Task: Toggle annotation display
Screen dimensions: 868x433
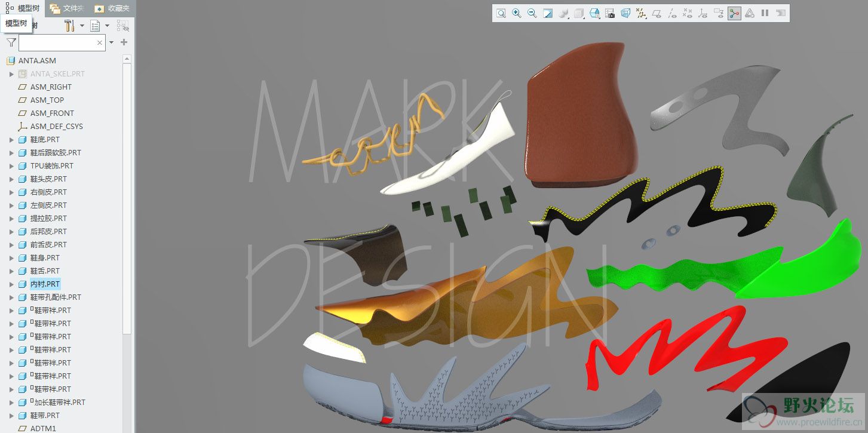Action: point(719,13)
